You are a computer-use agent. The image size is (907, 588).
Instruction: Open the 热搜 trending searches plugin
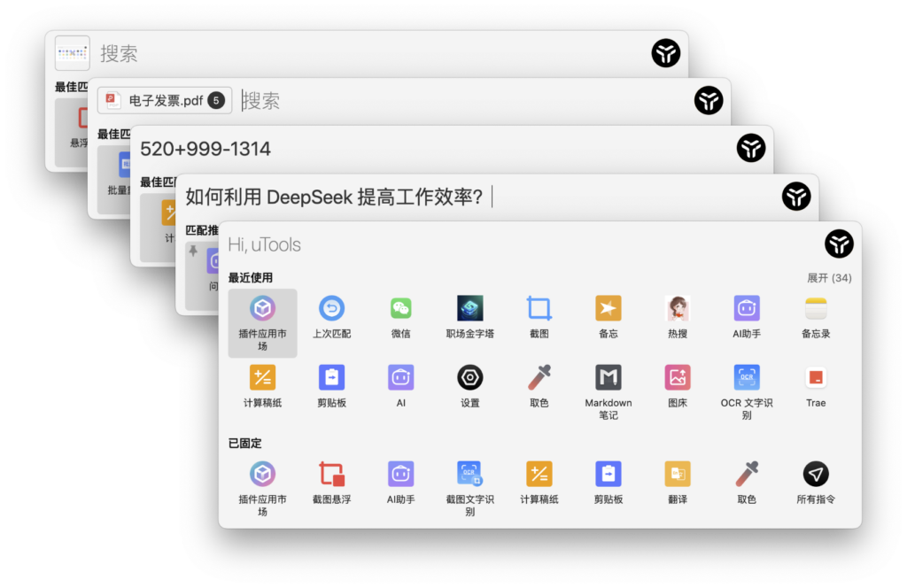click(677, 310)
